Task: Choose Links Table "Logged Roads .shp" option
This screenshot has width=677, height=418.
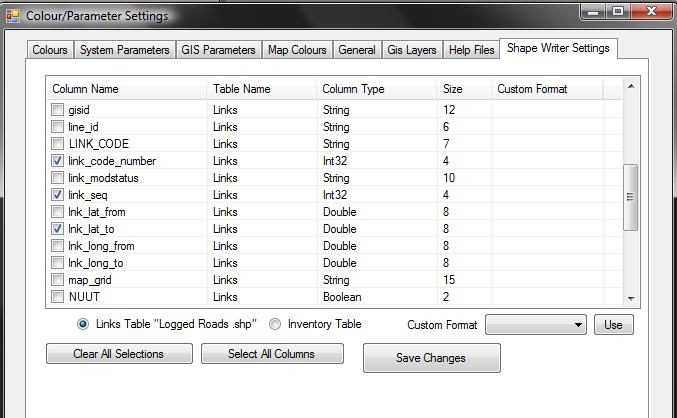Action: 83,324
